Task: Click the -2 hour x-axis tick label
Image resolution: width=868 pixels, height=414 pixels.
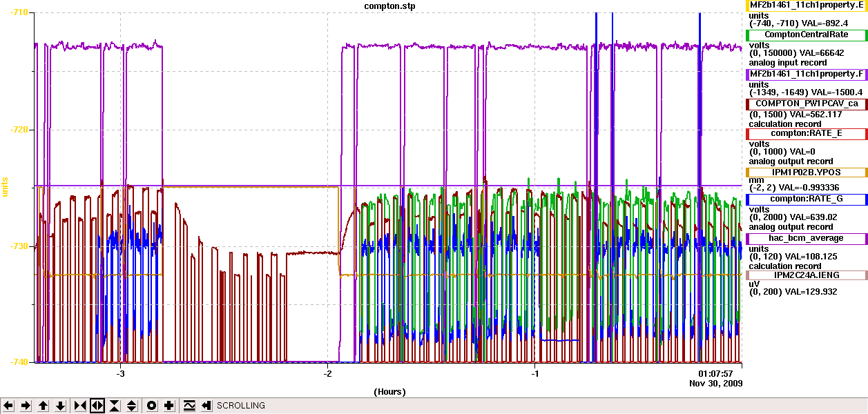Action: [327, 373]
